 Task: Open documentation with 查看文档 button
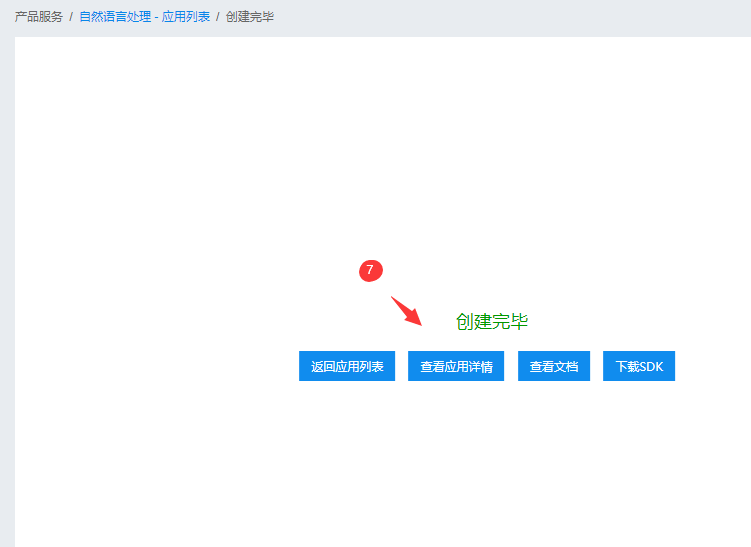point(554,367)
